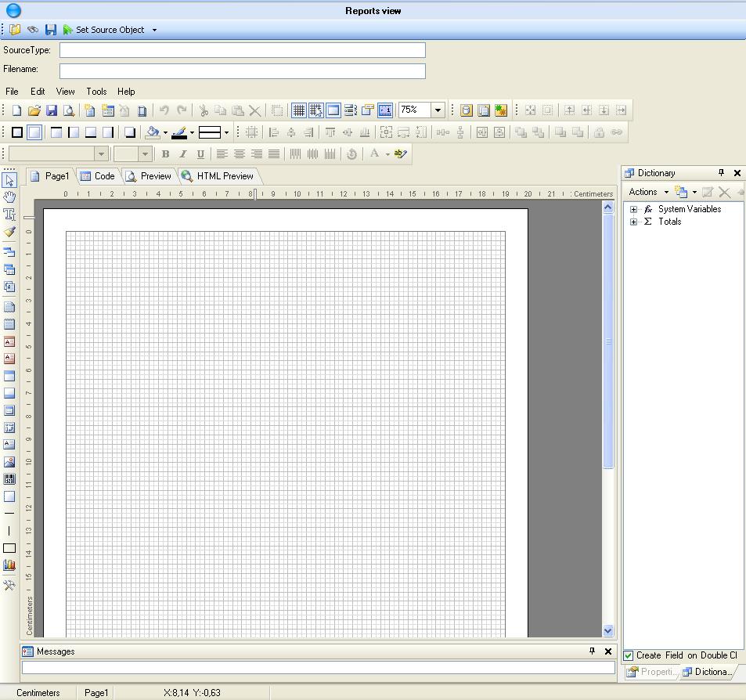The image size is (746, 700).
Task: Select the Image component tool
Action: pyautogui.click(x=9, y=462)
